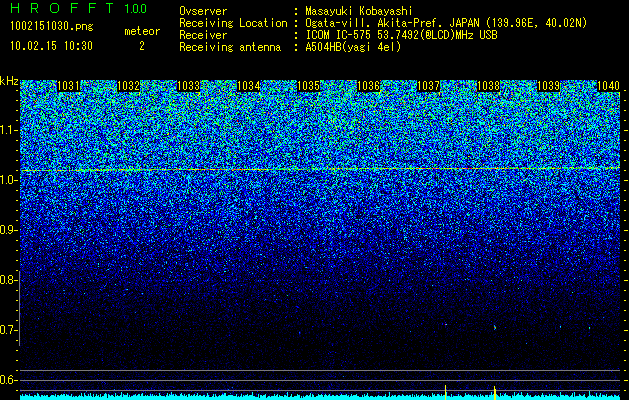Click the 1.0 kHz axis label

tap(9, 180)
